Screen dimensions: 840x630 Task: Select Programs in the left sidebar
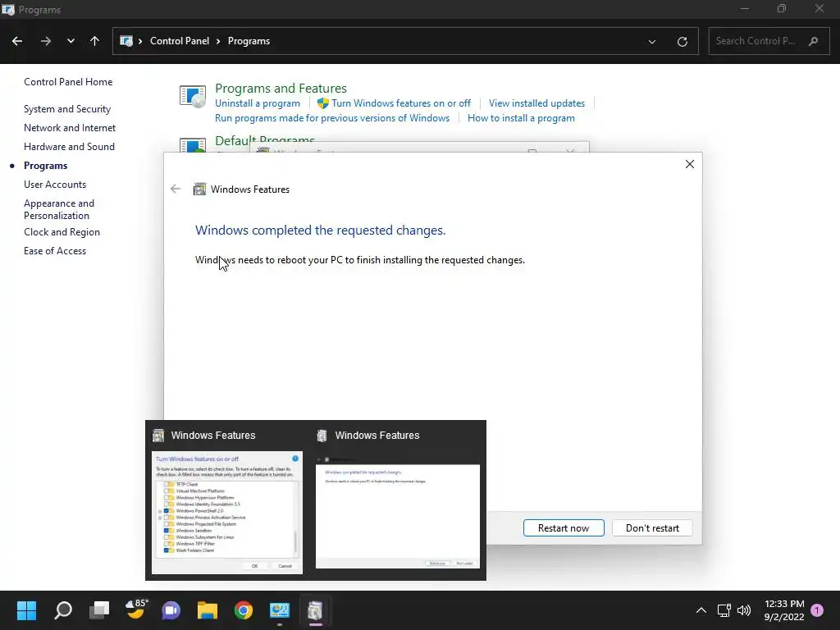[46, 166]
